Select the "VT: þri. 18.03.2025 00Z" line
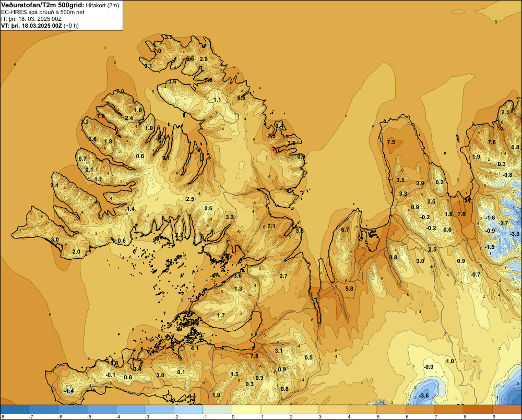This screenshot has height=420, width=522. point(31,26)
